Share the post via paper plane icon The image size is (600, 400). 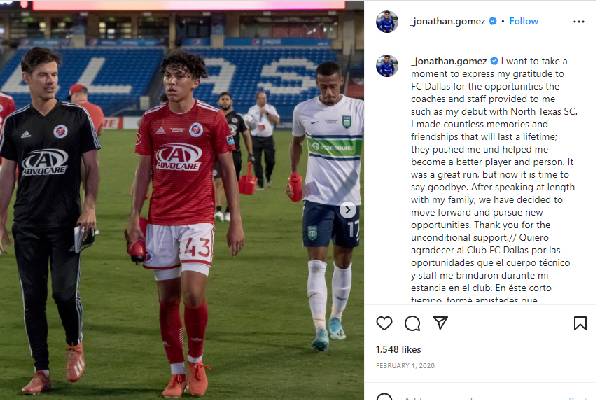[440, 323]
